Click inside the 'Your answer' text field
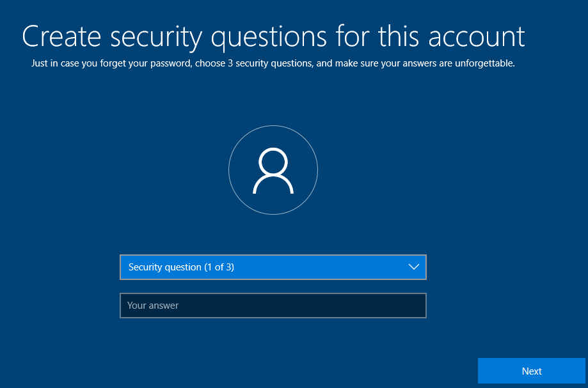588x388 pixels. (273, 306)
